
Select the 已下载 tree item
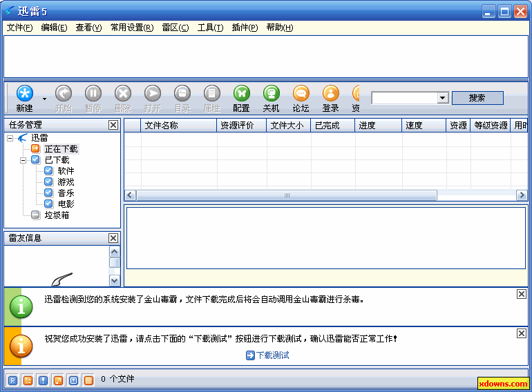tap(57, 160)
